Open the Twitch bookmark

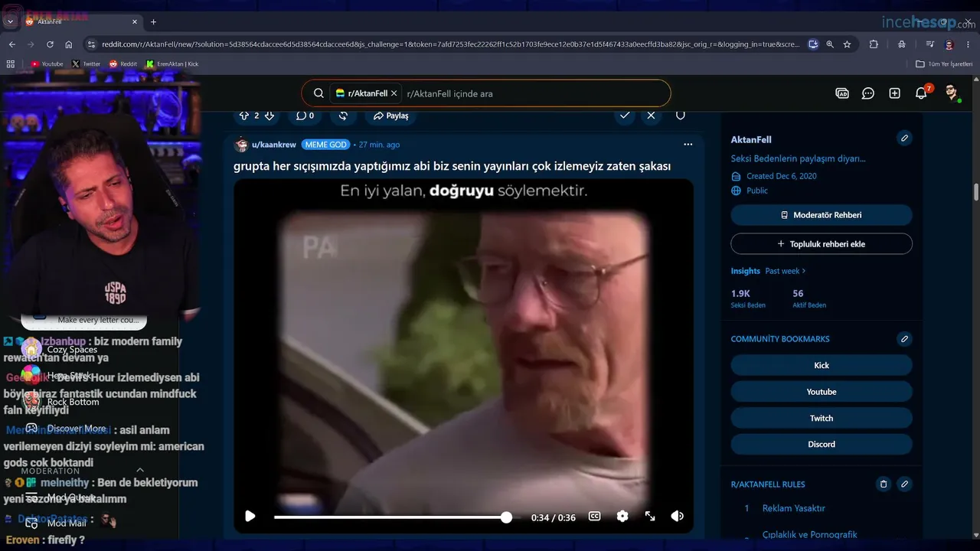tap(822, 418)
